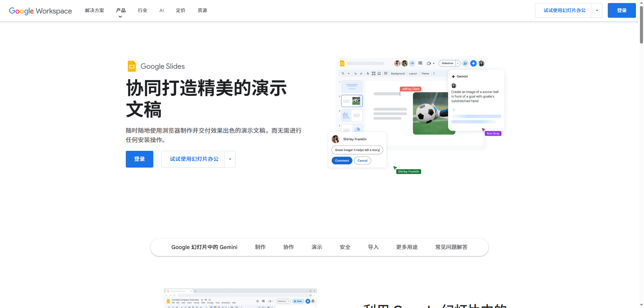Select the Google 幻灯片中的 Gemini tab
The width and height of the screenshot is (644, 308).
[204, 247]
